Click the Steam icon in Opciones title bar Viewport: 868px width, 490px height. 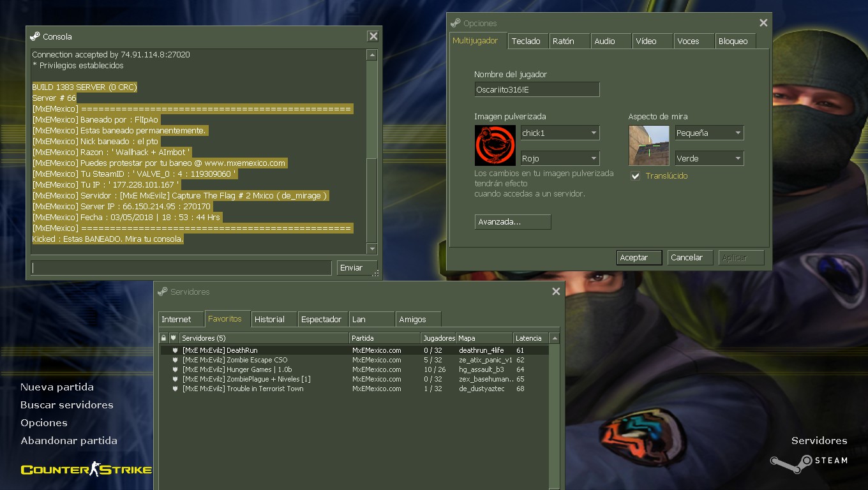[455, 23]
